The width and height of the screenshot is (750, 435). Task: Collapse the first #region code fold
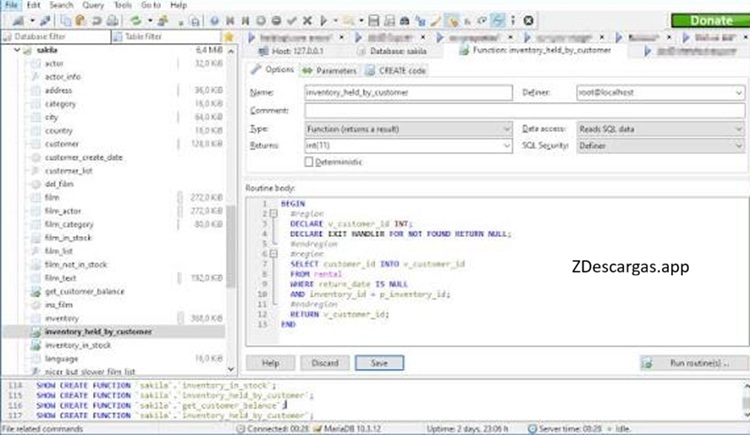pos(274,213)
